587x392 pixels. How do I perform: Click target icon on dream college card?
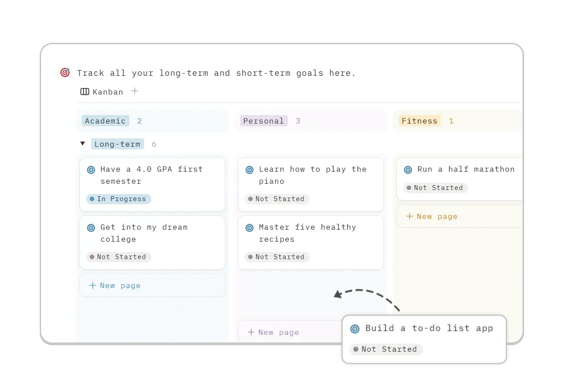tap(91, 228)
